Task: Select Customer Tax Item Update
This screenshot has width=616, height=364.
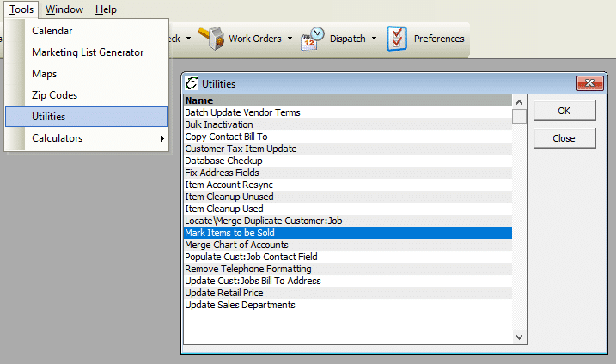Action: pos(348,149)
